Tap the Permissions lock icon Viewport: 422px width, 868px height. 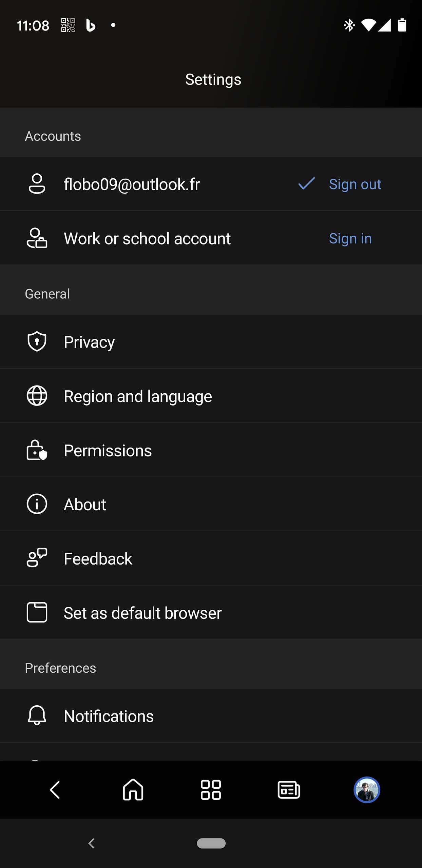(37, 450)
